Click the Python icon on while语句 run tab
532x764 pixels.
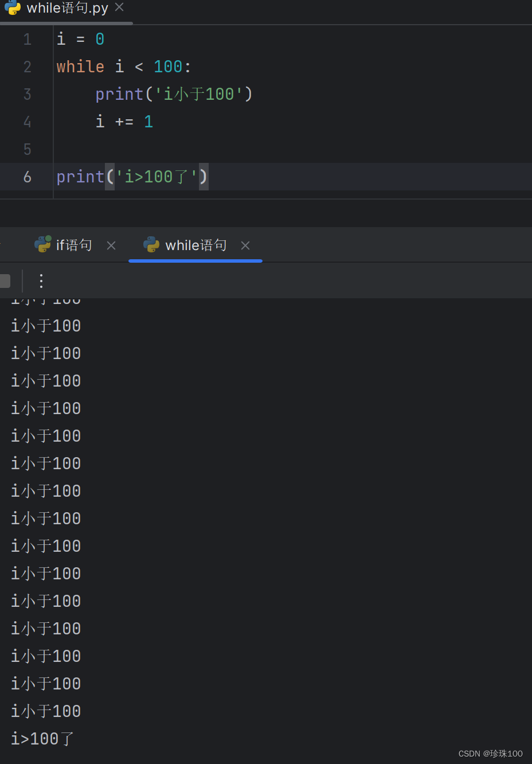tap(151, 244)
